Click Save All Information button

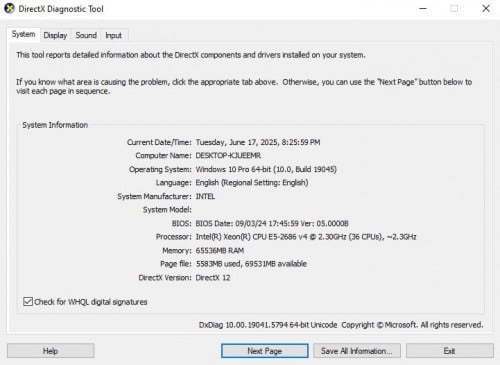click(x=357, y=351)
